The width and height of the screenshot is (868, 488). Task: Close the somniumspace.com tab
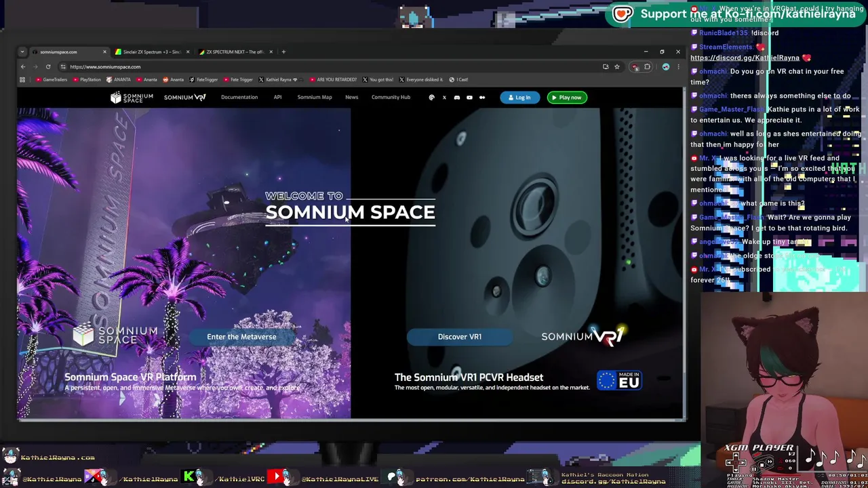pyautogui.click(x=104, y=52)
